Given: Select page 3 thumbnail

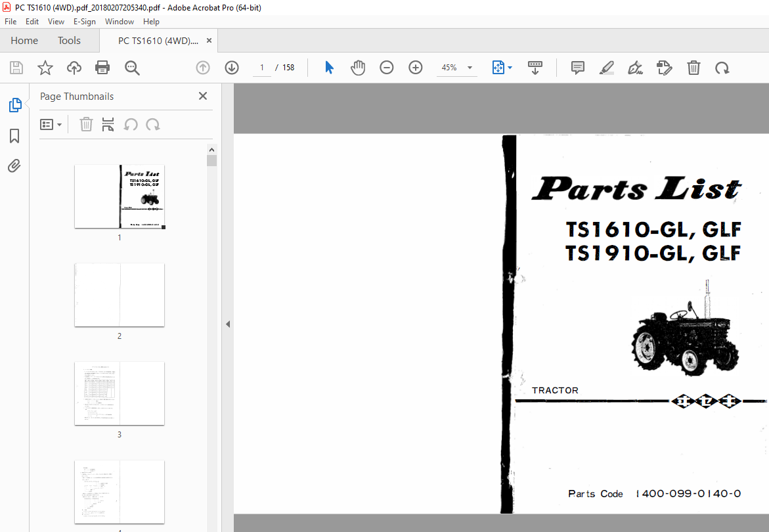Looking at the screenshot, I should (x=119, y=393).
